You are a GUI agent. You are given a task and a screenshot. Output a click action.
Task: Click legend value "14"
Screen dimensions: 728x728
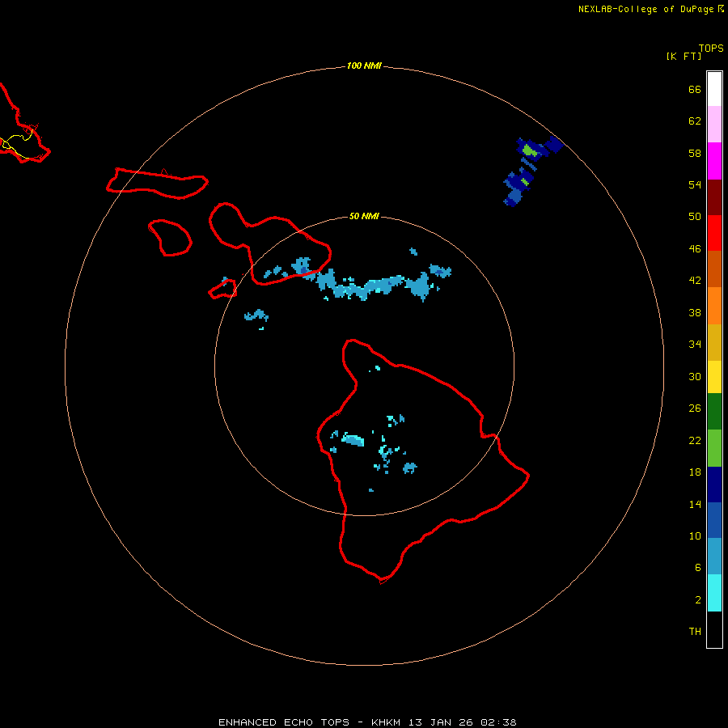click(x=695, y=504)
